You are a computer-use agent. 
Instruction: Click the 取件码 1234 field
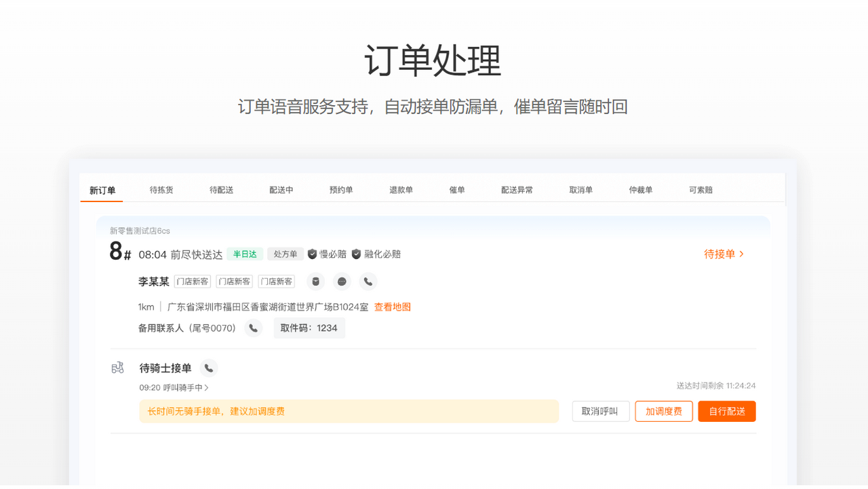tap(309, 328)
